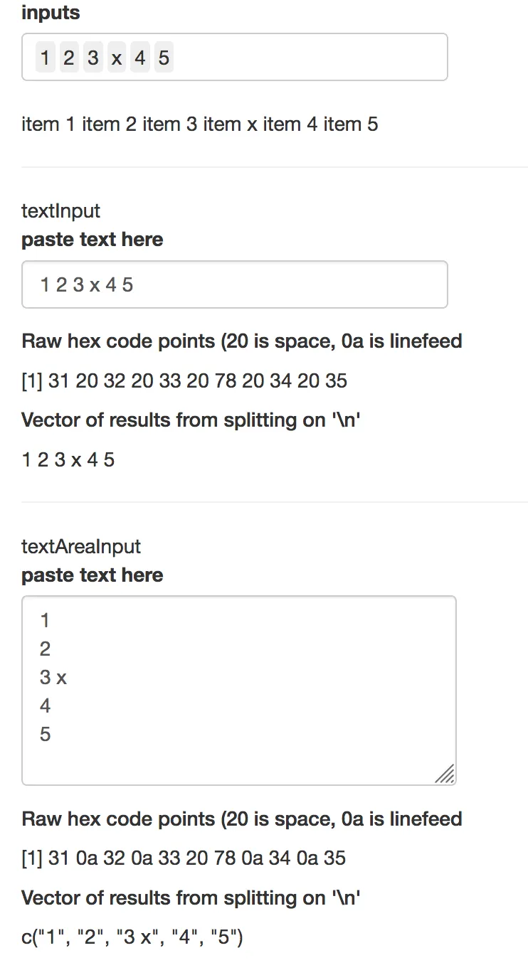Click "paste text here" label under textInput
Viewport: 528px width, 980px height.
[x=93, y=240]
